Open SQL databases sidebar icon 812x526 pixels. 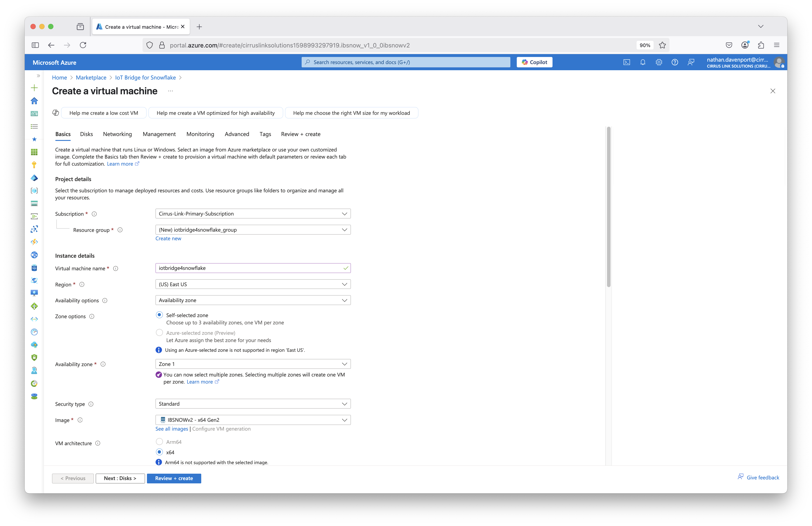34,268
